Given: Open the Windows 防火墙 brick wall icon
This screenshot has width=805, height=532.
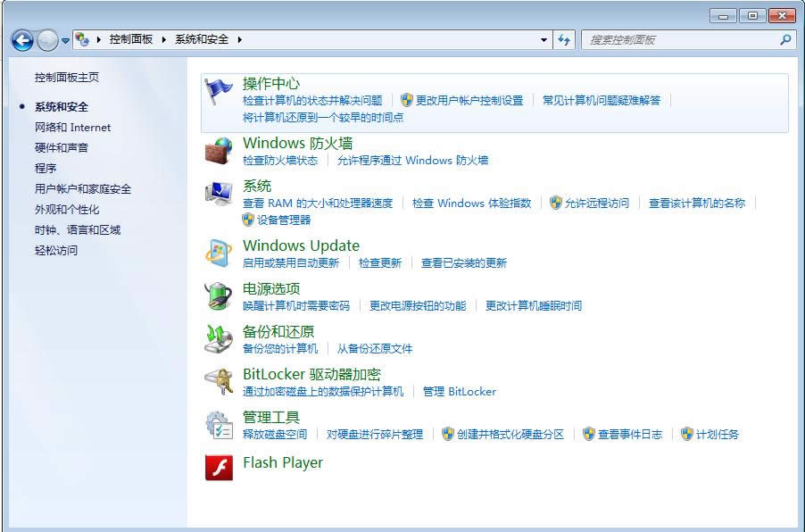Looking at the screenshot, I should pyautogui.click(x=218, y=151).
